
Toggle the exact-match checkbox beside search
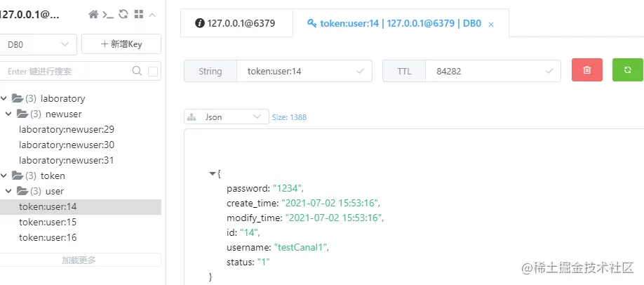coord(153,71)
